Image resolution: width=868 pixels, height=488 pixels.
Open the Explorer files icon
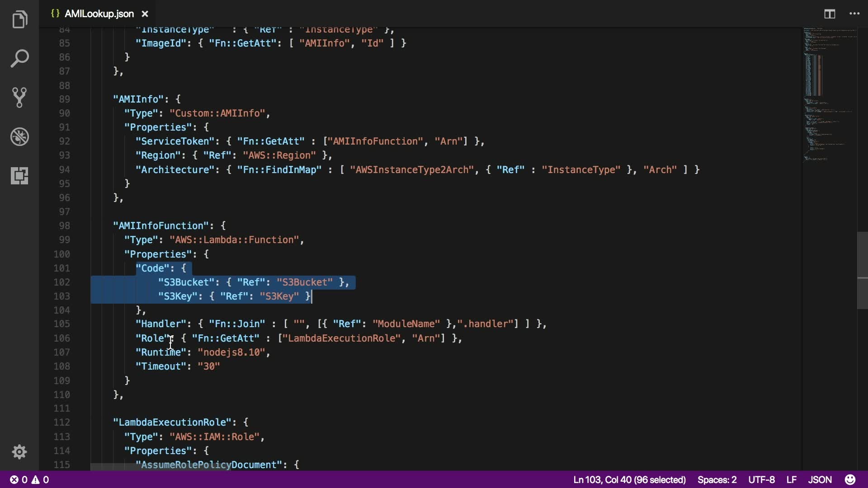19,20
